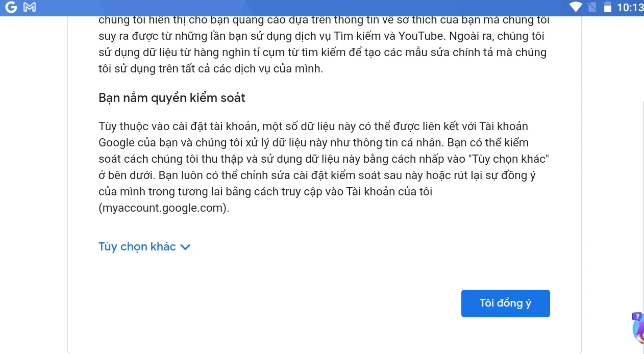Screen dimensions: 644x354
Task: Tap the Google G notification icon
Action: coord(11,8)
